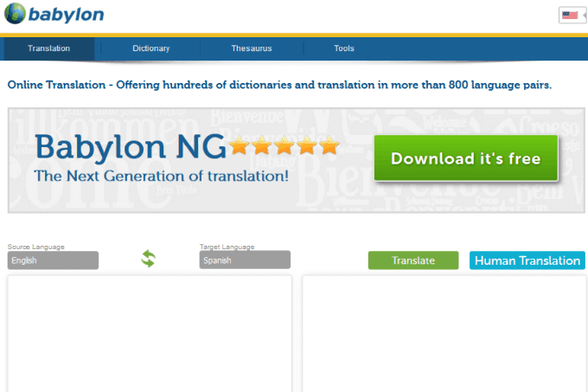588x392 pixels.
Task: Click the five-star rating graphic
Action: coord(284,145)
